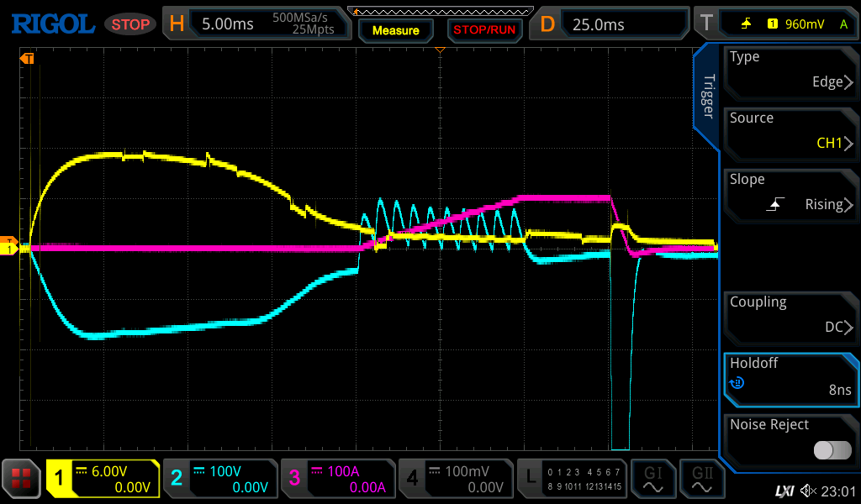
Task: Select the Holdoff 8ns value field
Action: pos(790,376)
